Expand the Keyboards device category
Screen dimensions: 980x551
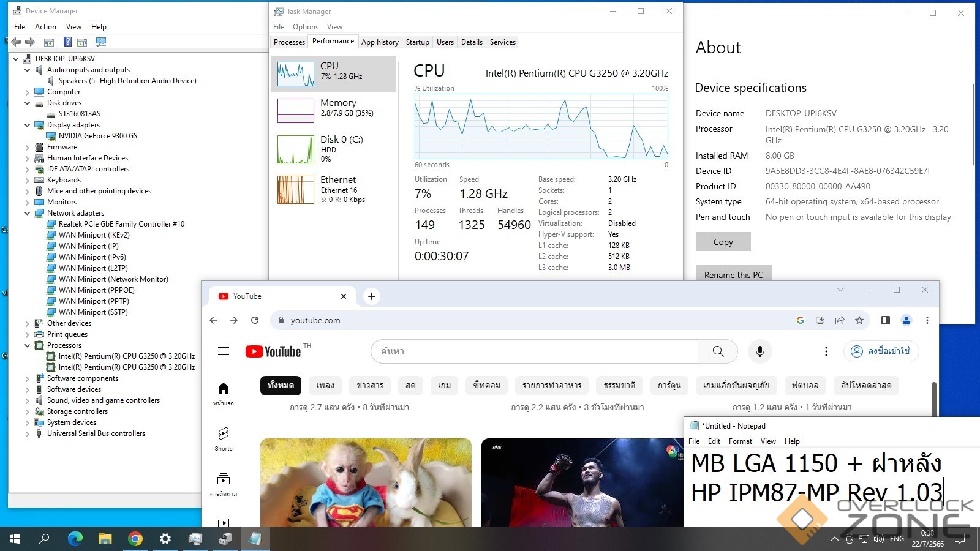pos(27,180)
